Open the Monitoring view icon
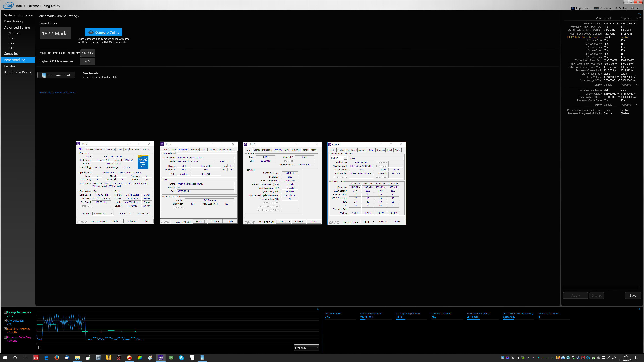 (x=596, y=8)
